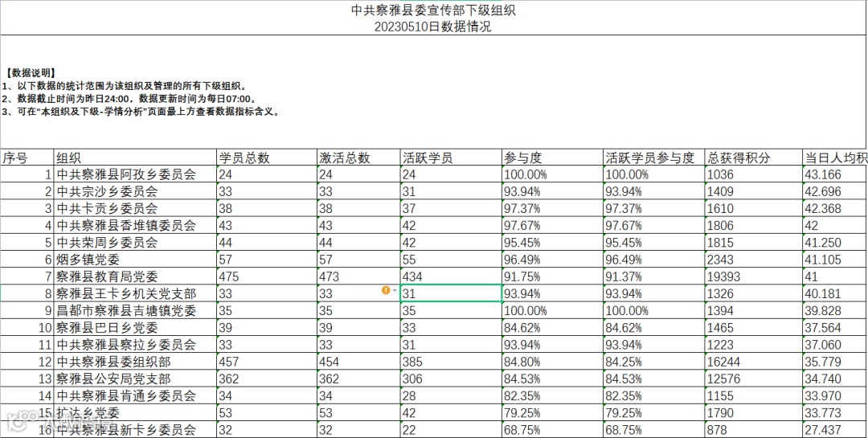The height and width of the screenshot is (438, 868).
Task: Select active learners value 385
Action: tap(451, 362)
